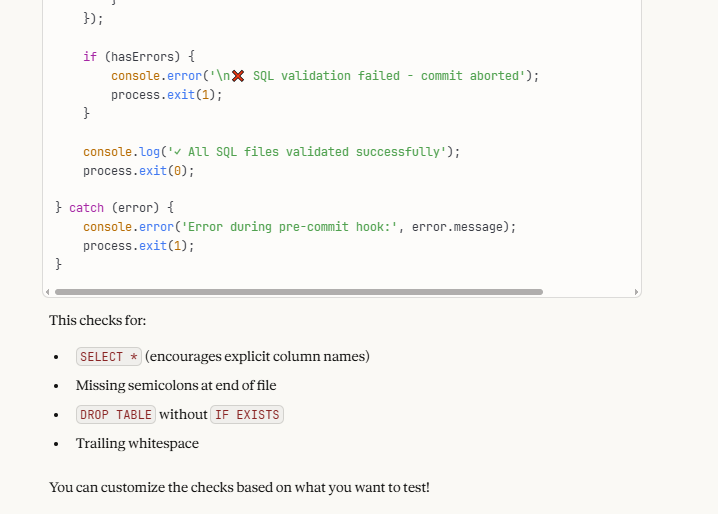Click the checkmark symbol in console.log string
Screen dimensions: 718x514
(176, 152)
